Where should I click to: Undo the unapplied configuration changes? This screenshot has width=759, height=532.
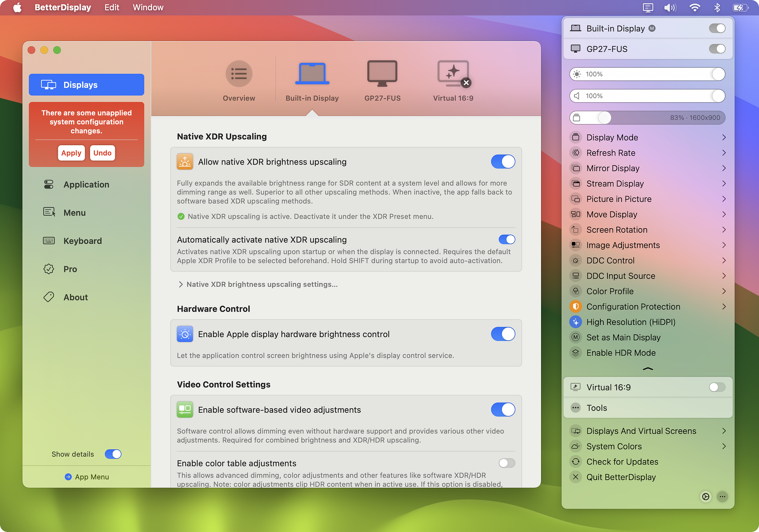(x=102, y=153)
